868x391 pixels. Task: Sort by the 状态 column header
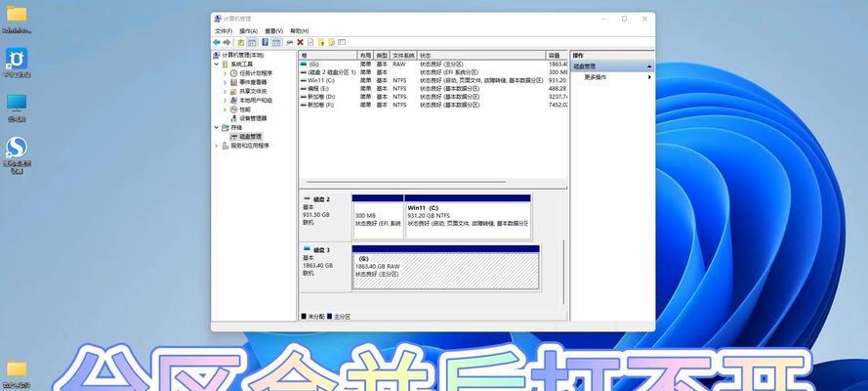pos(481,56)
